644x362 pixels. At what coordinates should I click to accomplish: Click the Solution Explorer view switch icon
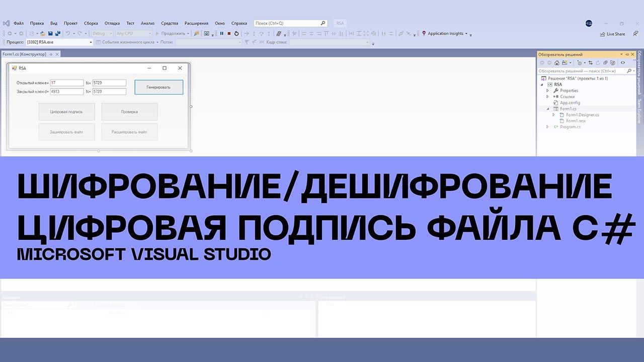pyautogui.click(x=565, y=63)
